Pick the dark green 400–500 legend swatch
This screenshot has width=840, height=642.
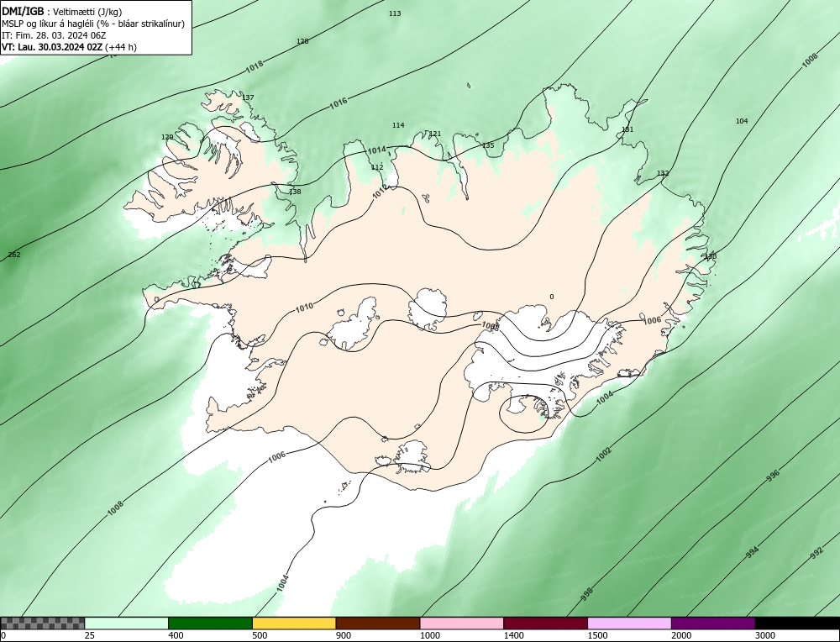[210, 624]
